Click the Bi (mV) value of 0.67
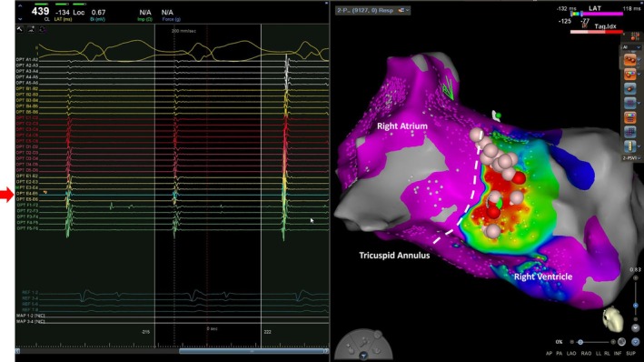644x362 pixels. (x=99, y=13)
